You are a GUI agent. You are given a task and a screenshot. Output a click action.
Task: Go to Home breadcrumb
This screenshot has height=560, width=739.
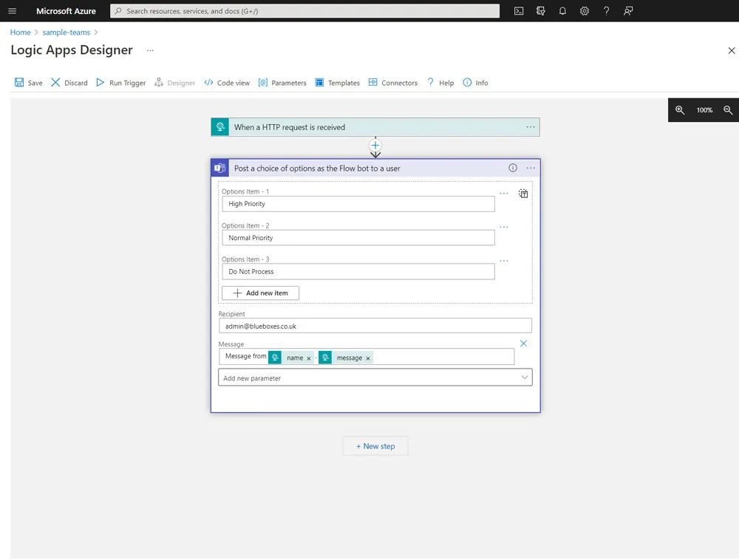20,32
